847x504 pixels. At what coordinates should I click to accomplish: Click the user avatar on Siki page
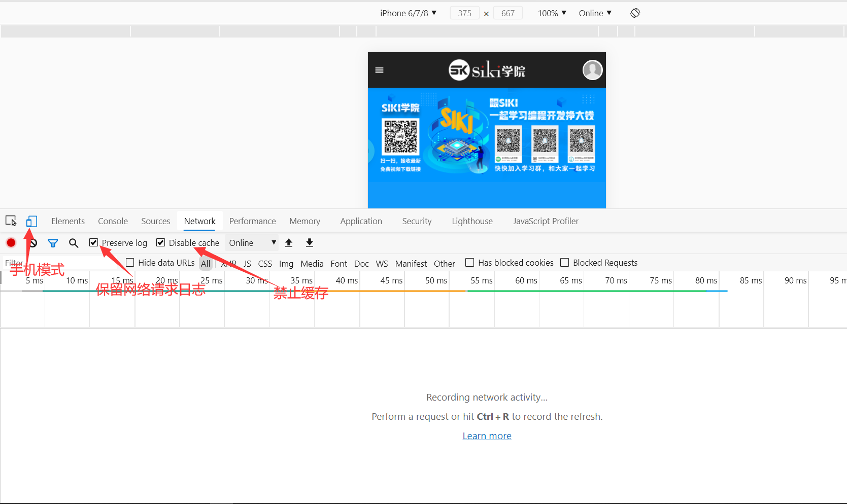pos(592,70)
